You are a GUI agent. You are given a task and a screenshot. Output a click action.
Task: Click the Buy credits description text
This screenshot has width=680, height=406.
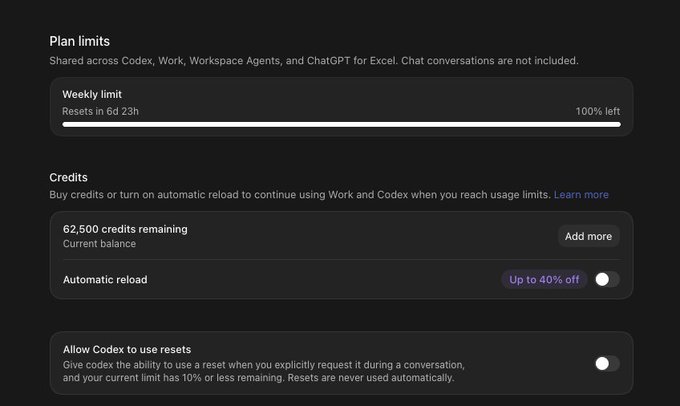pos(300,195)
